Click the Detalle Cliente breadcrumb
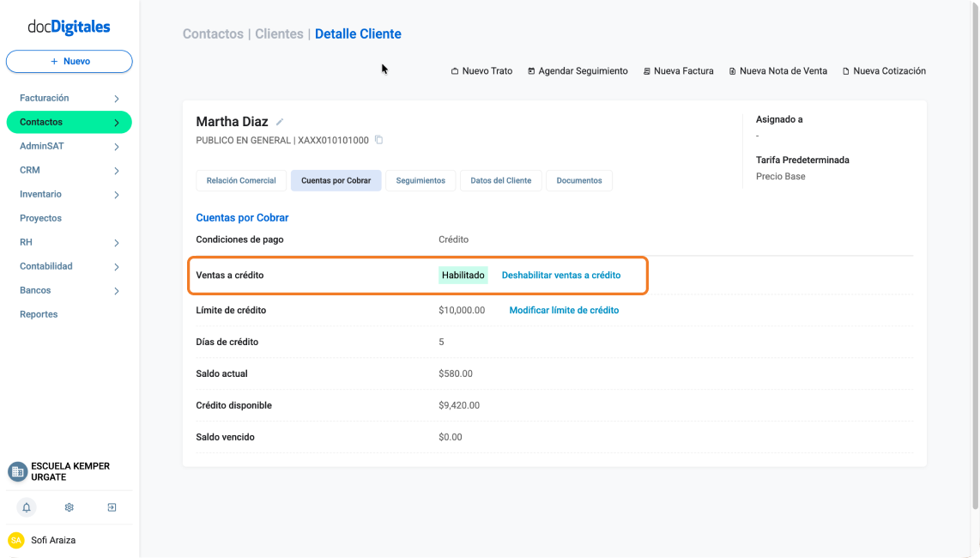980x558 pixels. click(x=358, y=33)
